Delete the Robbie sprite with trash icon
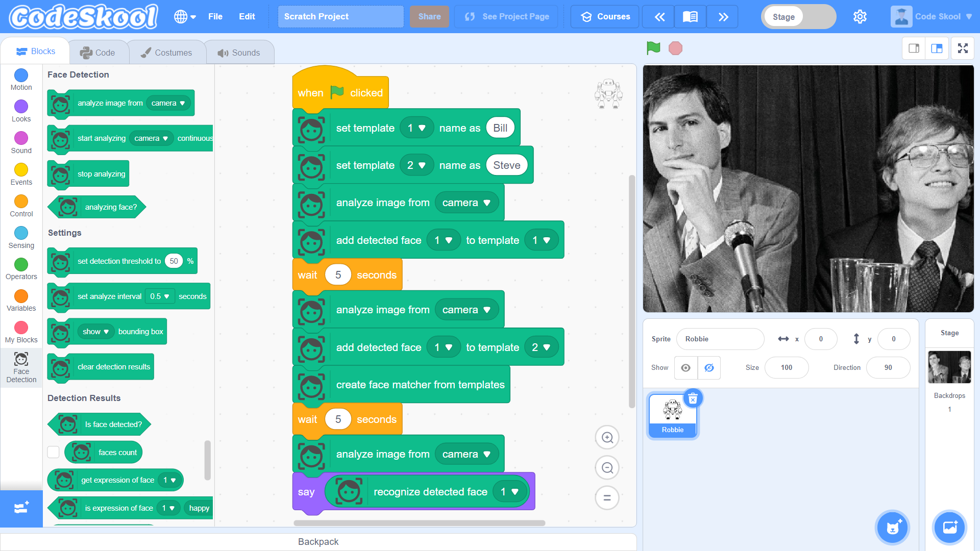This screenshot has height=551, width=980. tap(693, 399)
